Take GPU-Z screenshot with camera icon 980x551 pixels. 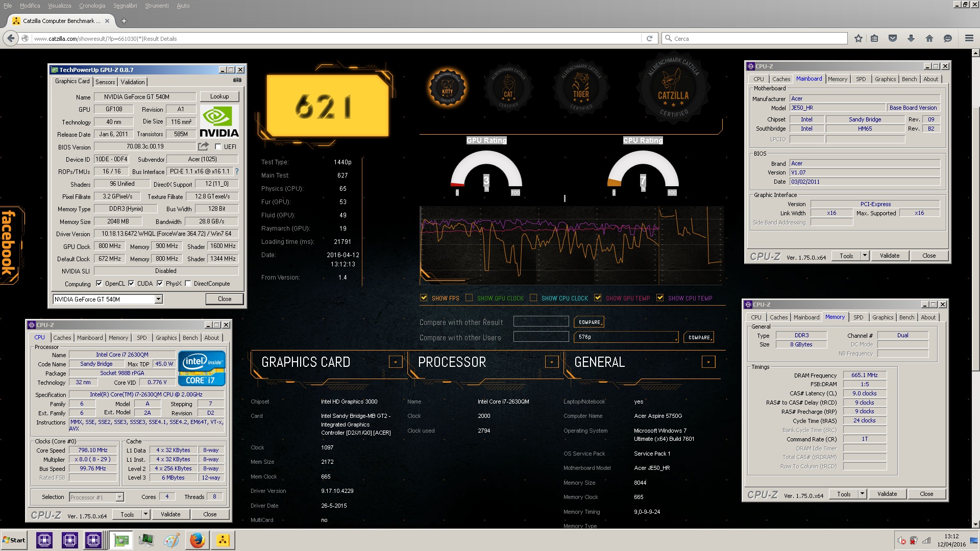click(x=237, y=80)
